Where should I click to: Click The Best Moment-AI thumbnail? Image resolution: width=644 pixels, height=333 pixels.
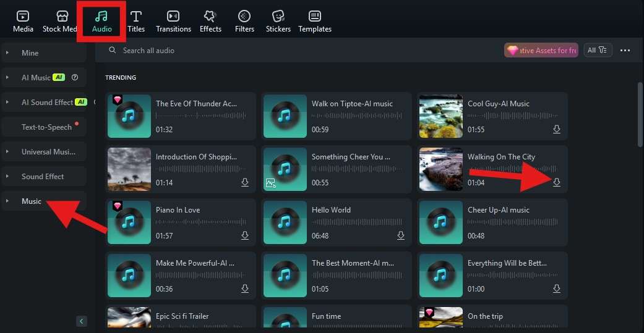click(285, 276)
